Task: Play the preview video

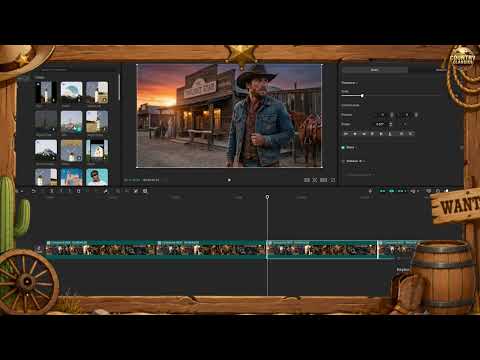Action: coord(229,180)
